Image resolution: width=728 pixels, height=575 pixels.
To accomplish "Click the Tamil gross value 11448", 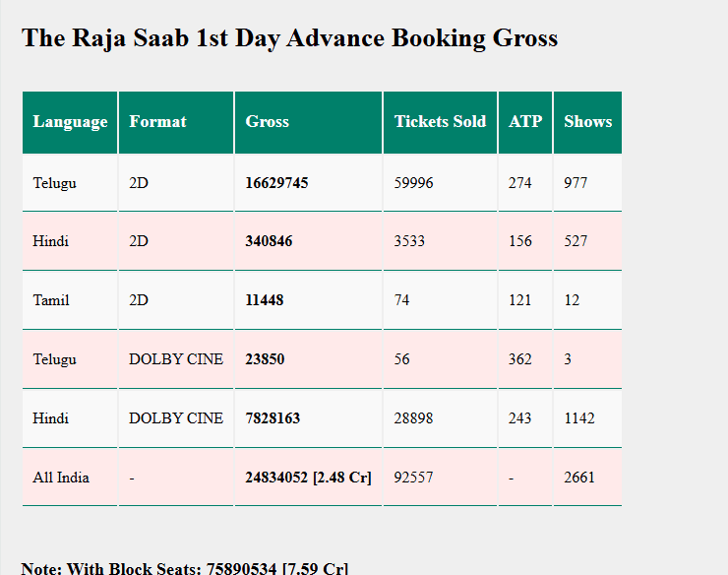I will (265, 300).
